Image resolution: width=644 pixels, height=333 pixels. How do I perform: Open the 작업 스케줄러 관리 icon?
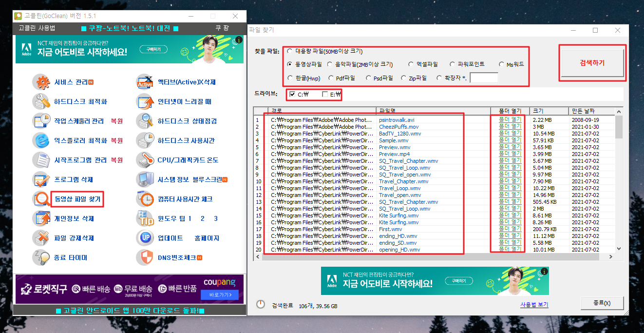pos(42,121)
